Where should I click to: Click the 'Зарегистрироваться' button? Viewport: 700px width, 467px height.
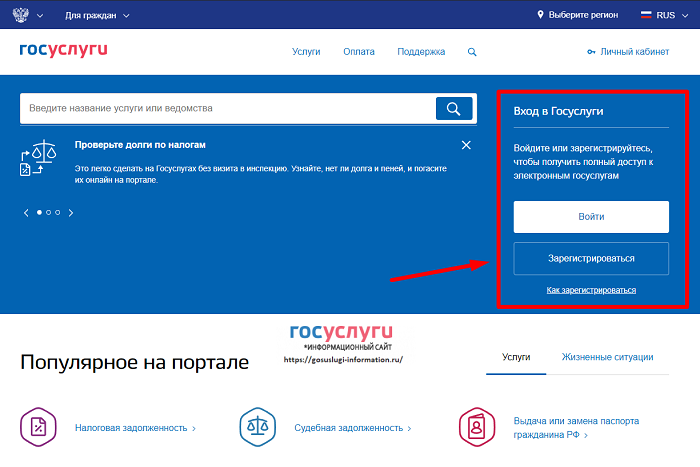pos(591,259)
